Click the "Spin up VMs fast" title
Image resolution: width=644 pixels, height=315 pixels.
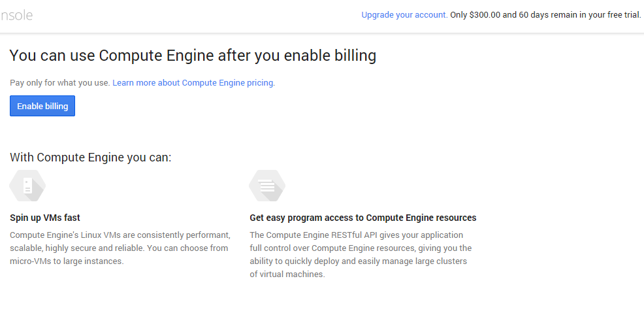pos(45,218)
